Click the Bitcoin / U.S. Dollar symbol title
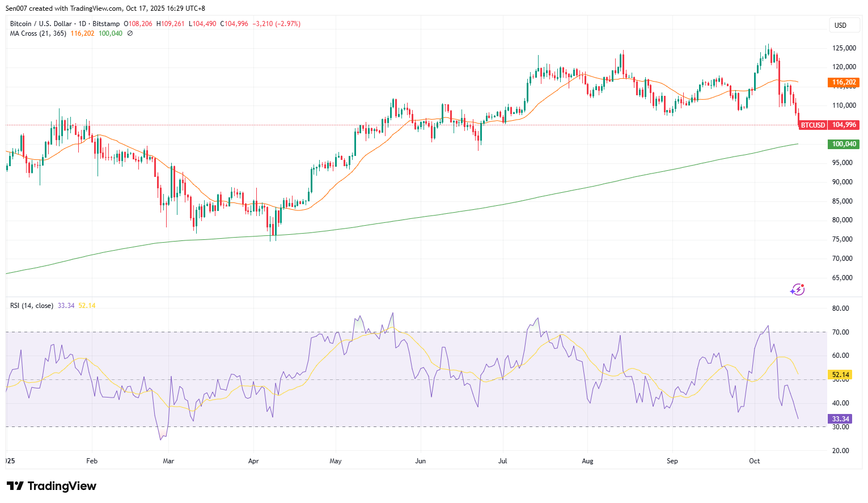 pyautogui.click(x=41, y=24)
